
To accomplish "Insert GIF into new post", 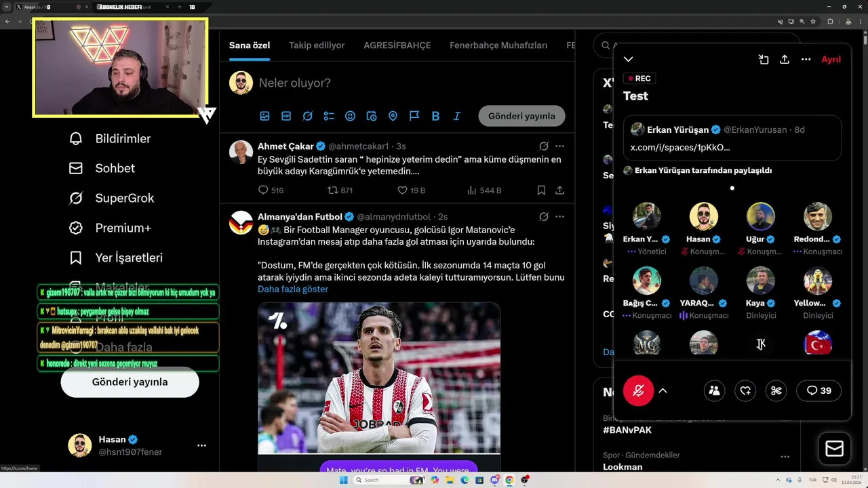I will point(286,116).
